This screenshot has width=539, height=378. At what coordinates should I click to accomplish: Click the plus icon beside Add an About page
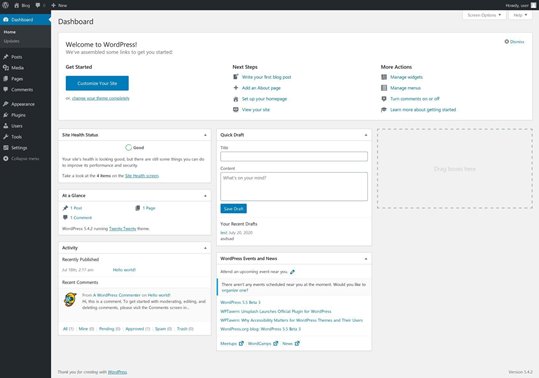[x=235, y=88]
